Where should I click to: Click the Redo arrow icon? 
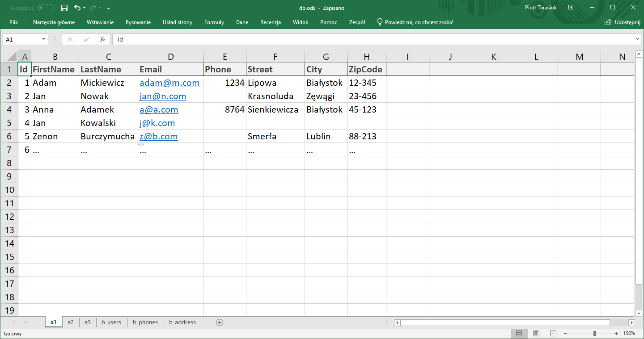click(93, 8)
